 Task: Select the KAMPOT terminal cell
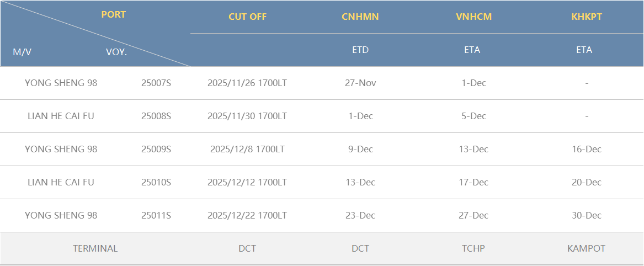pos(586,248)
